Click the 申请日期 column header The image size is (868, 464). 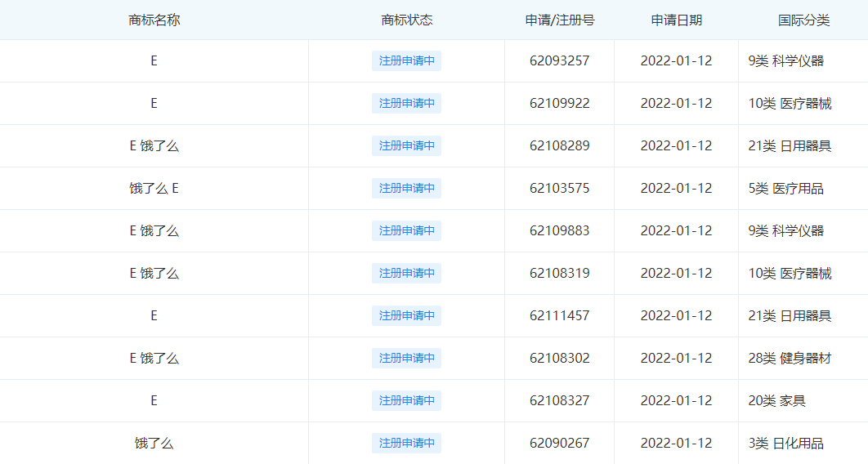(x=677, y=20)
